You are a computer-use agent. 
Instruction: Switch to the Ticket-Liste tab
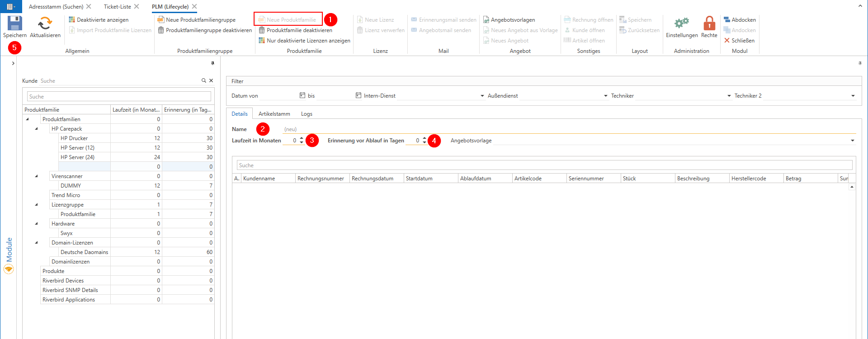click(117, 7)
